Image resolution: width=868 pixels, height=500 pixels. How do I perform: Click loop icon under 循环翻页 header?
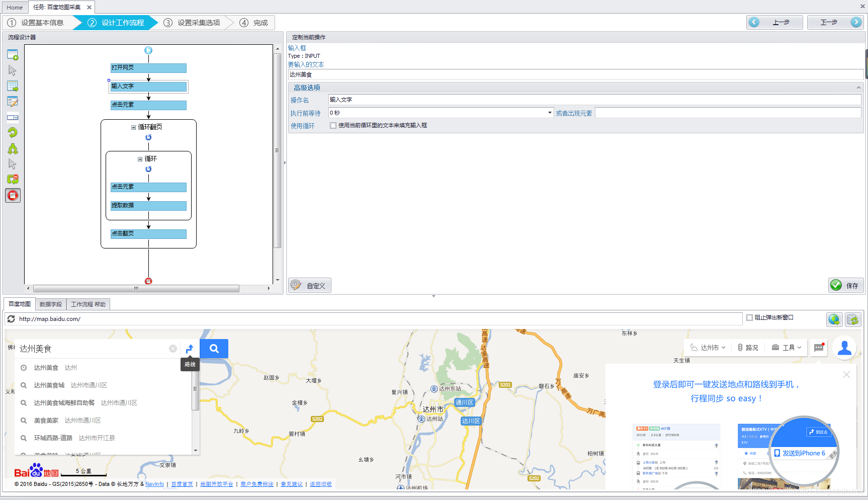pos(148,137)
